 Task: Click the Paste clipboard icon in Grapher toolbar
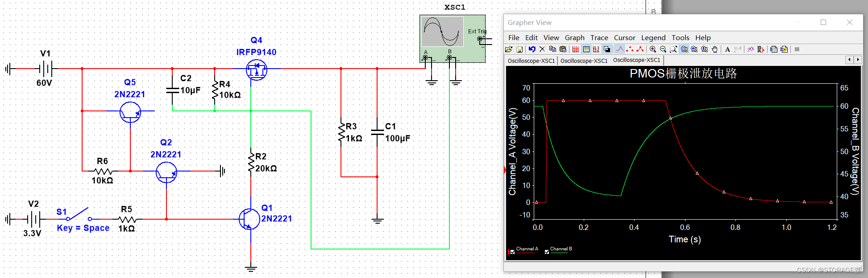(x=563, y=49)
